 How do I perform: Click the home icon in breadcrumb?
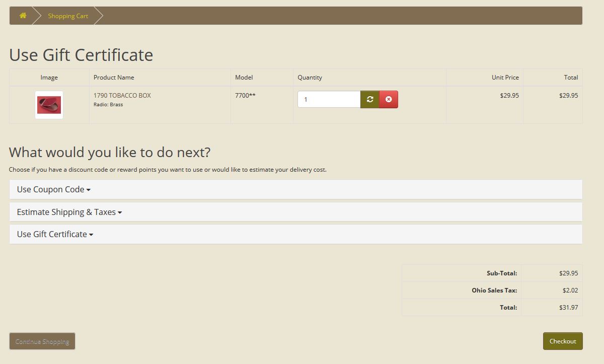pyautogui.click(x=23, y=16)
